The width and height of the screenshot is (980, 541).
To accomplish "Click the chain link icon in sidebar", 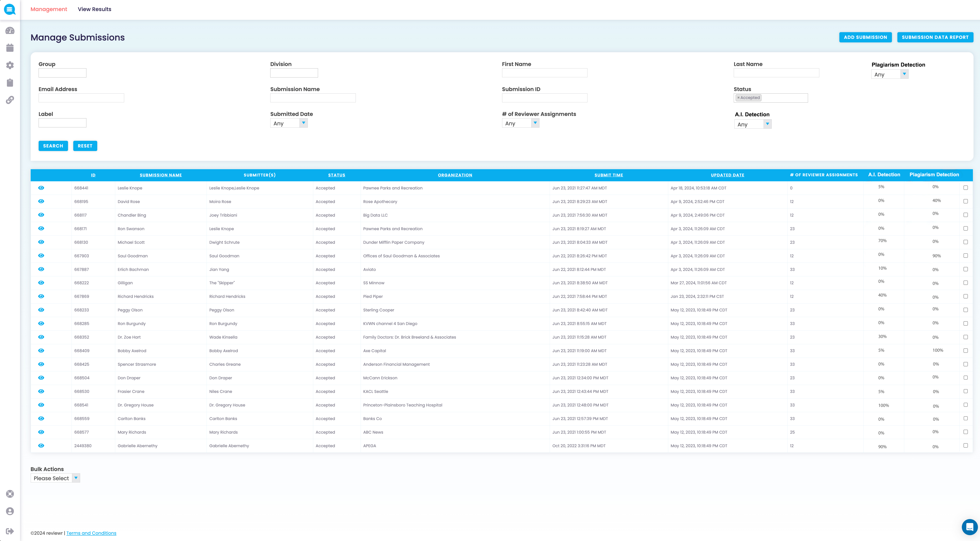I will click(x=10, y=100).
